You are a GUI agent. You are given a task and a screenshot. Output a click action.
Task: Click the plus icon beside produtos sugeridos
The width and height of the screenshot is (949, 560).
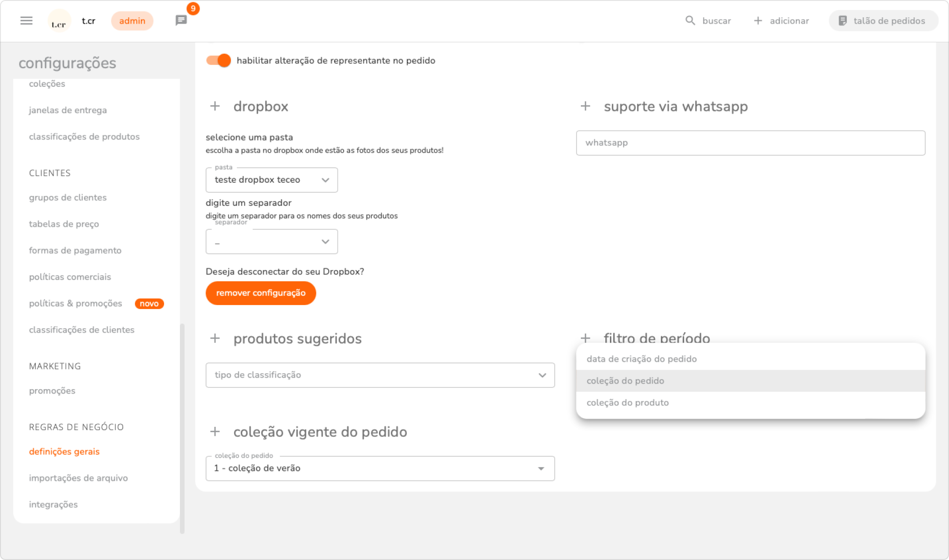coord(215,339)
